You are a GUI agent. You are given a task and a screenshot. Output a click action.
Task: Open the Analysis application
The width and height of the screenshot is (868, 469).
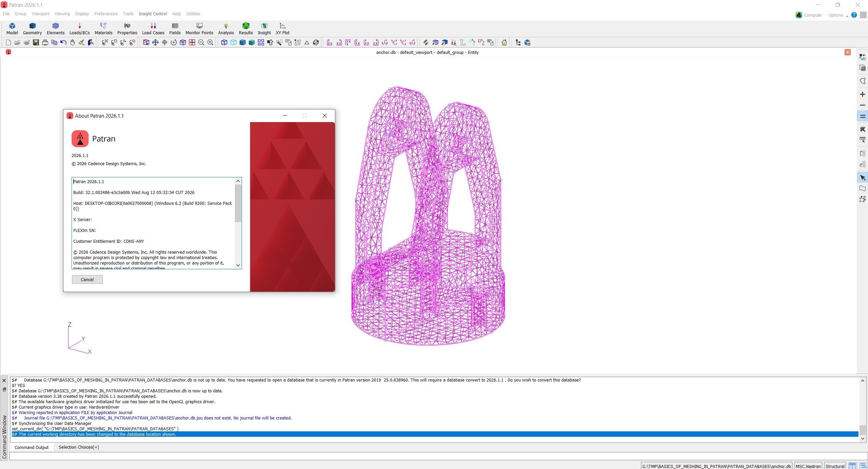[226, 28]
